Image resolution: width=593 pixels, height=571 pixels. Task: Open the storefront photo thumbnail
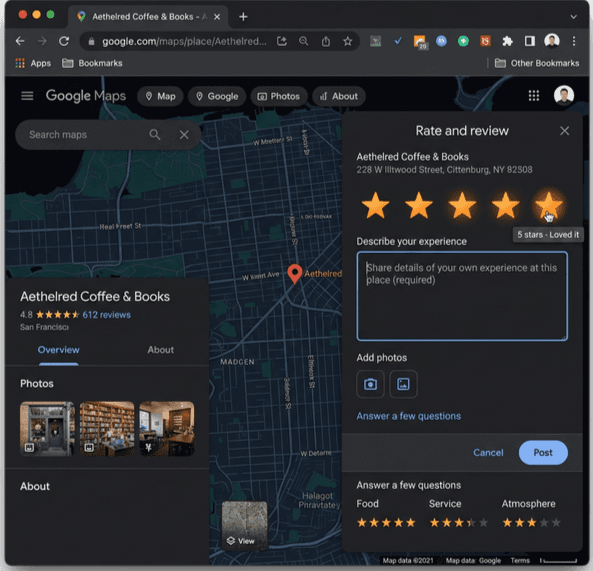point(47,428)
